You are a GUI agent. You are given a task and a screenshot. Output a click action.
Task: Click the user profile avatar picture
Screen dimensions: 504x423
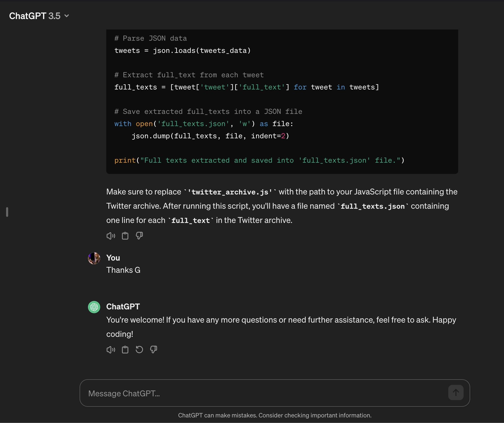click(x=94, y=258)
